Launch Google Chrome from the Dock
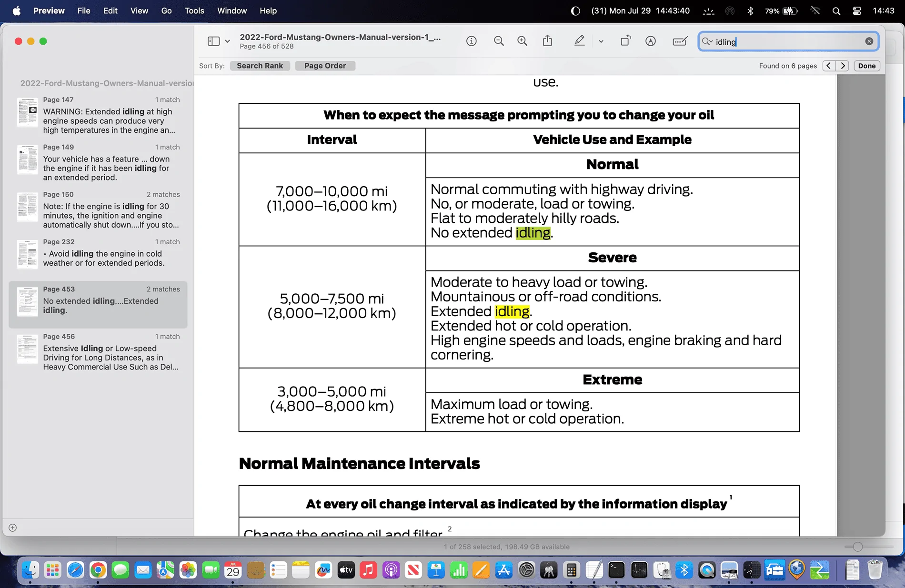The height and width of the screenshot is (588, 905). tap(98, 569)
